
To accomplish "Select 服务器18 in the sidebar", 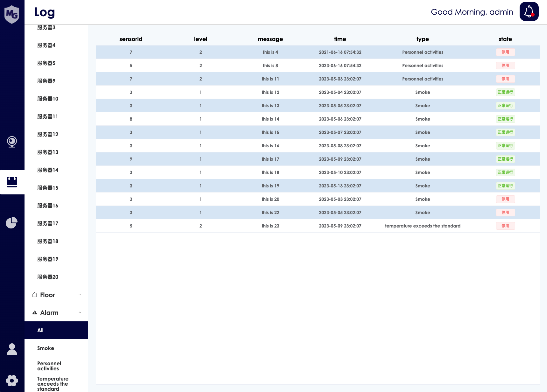I will coord(48,241).
